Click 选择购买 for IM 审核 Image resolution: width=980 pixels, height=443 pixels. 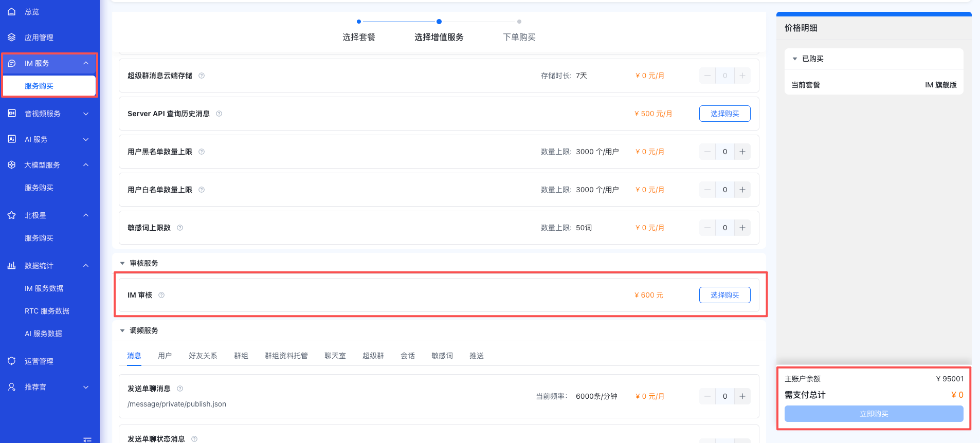pos(725,295)
